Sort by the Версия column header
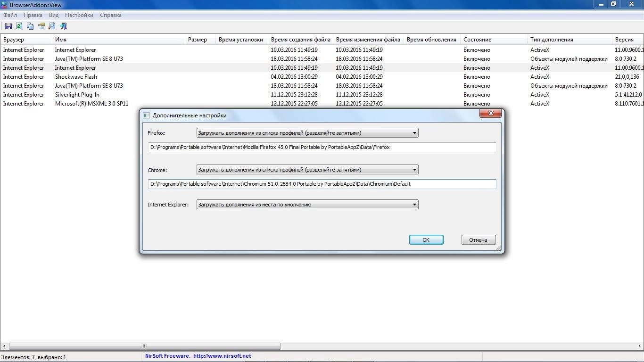This screenshot has width=644, height=362. [x=628, y=40]
